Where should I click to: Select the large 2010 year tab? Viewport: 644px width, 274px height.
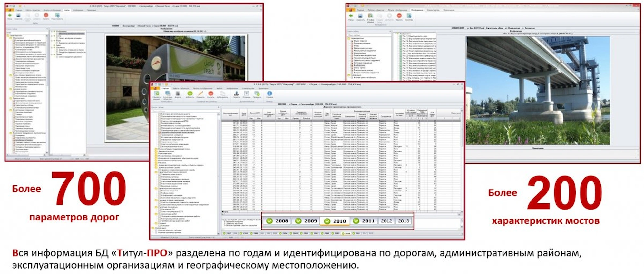pos(335,221)
